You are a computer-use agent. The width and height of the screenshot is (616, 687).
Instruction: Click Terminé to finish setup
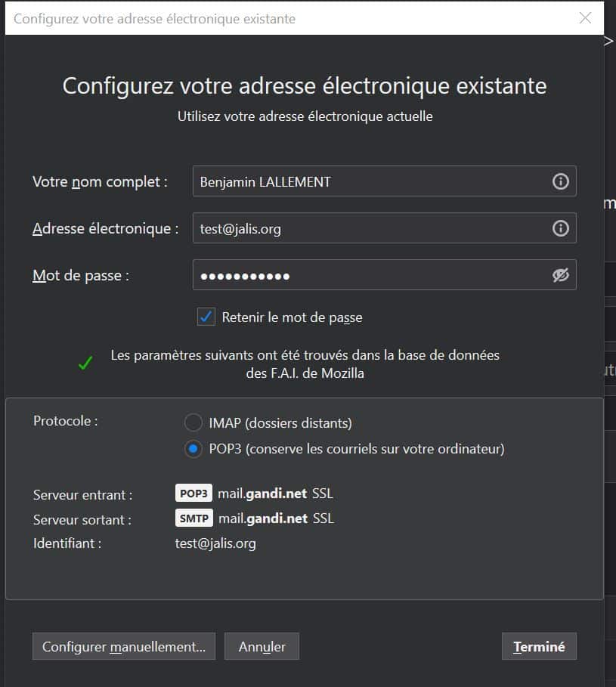tap(539, 647)
